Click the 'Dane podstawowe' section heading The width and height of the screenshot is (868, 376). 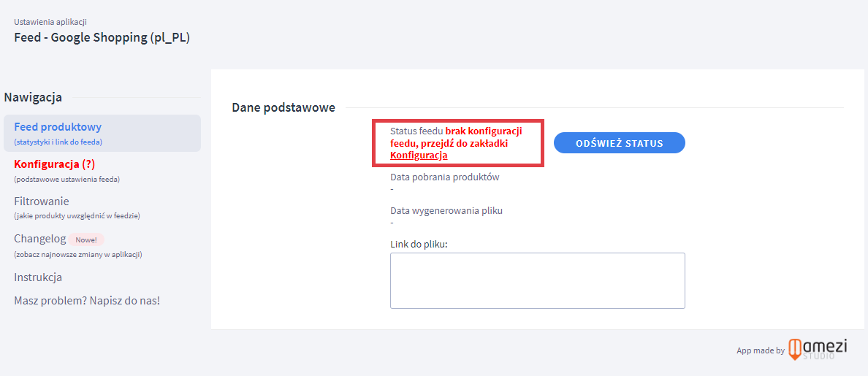pyautogui.click(x=283, y=107)
